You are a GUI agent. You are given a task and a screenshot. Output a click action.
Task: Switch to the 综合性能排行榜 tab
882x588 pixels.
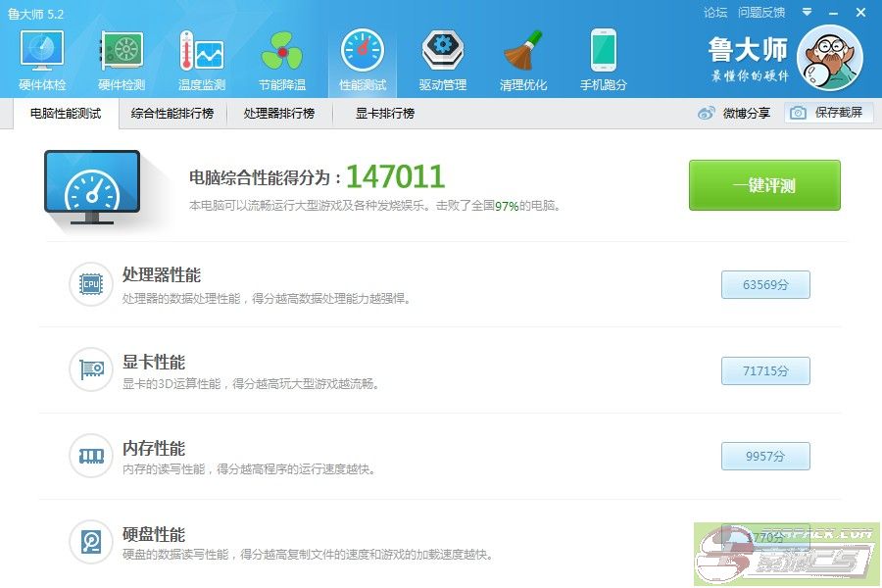172,114
